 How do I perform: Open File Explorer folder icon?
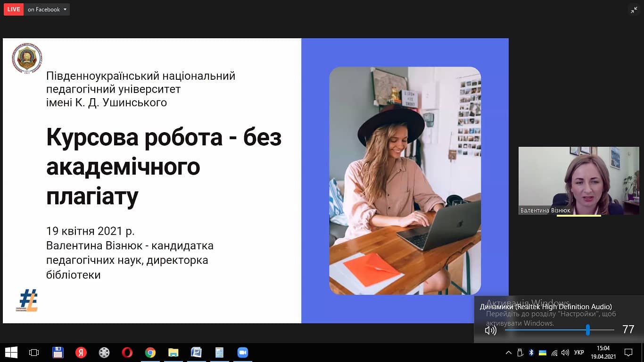[173, 353]
